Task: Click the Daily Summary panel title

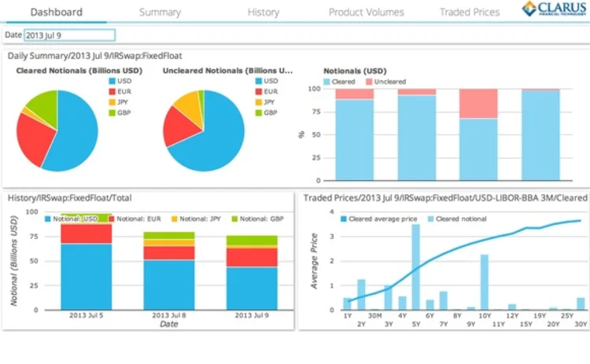Action: tap(95, 56)
